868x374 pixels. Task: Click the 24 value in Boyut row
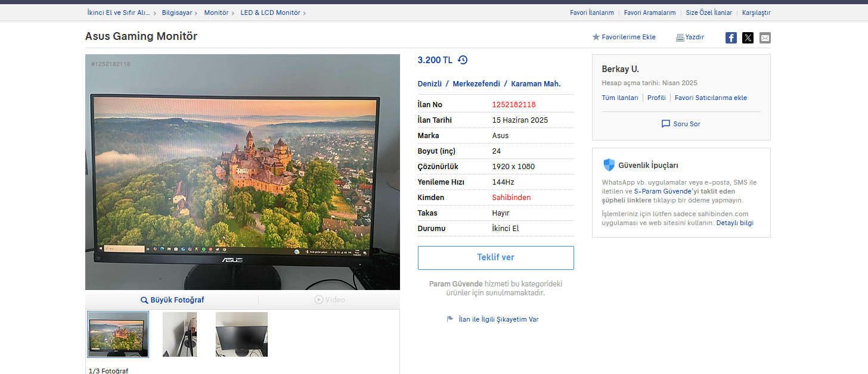497,151
